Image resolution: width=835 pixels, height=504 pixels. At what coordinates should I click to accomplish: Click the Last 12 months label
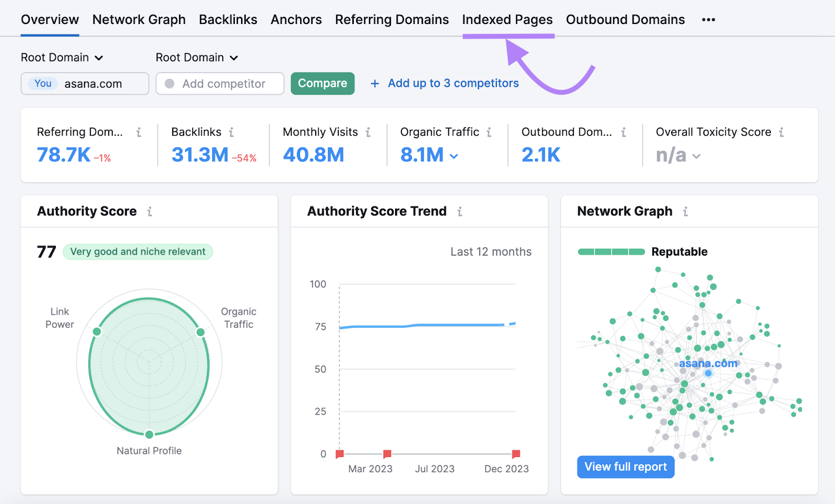[491, 252]
